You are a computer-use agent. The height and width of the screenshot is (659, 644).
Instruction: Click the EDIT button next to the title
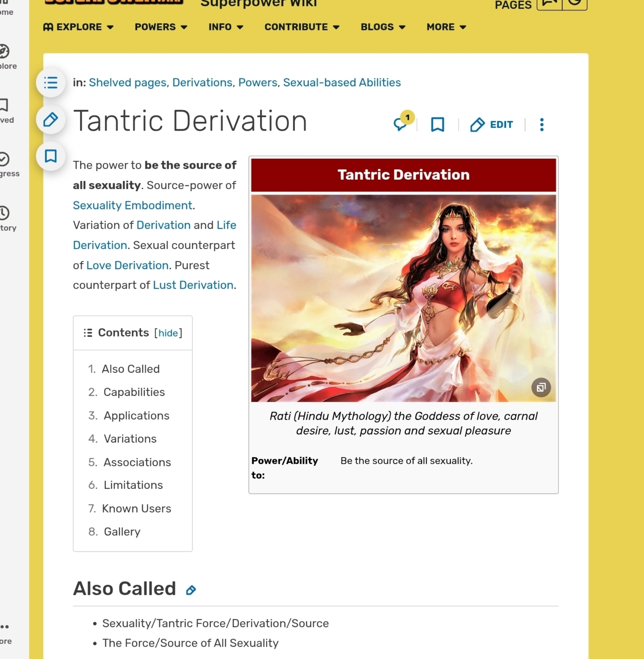click(492, 124)
